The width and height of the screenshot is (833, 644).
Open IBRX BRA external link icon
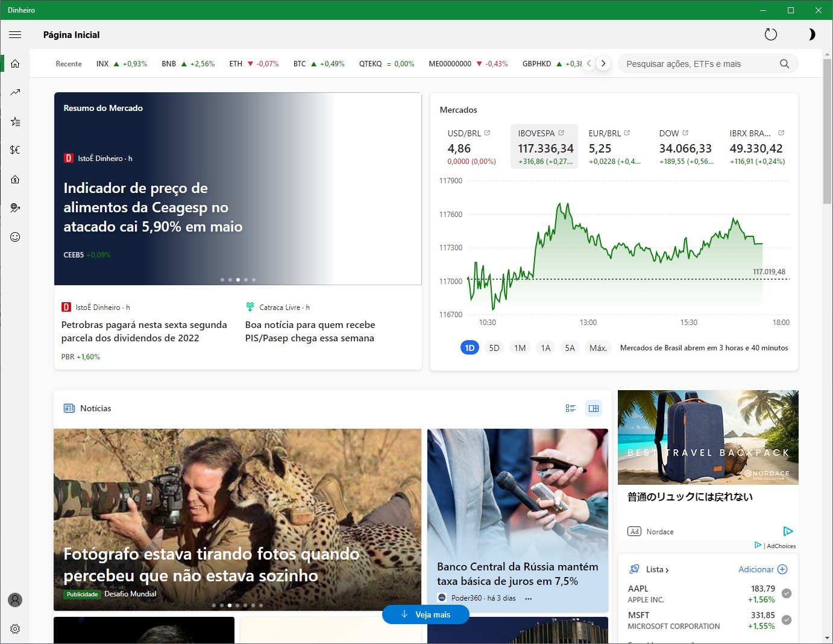[x=781, y=133]
